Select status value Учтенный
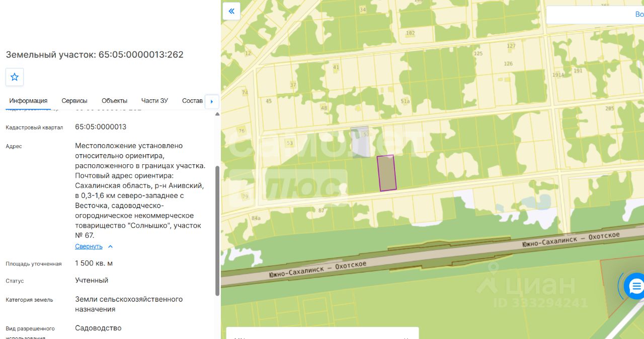This screenshot has height=339, width=644. click(x=92, y=281)
